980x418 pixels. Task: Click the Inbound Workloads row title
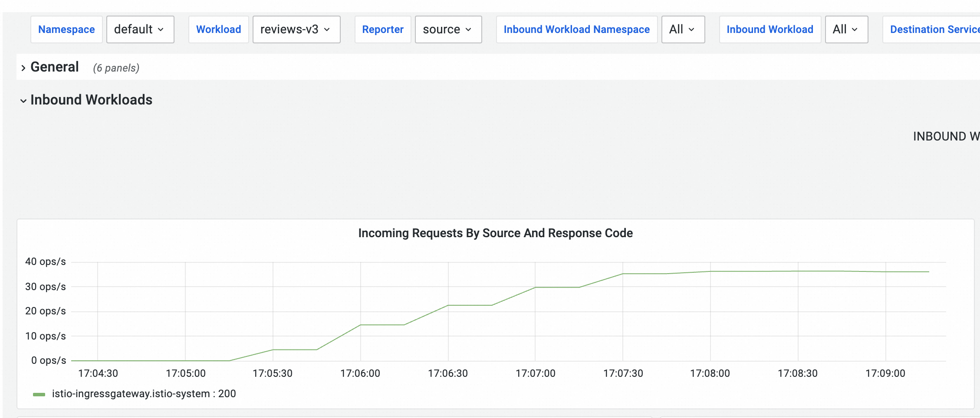pos(92,100)
